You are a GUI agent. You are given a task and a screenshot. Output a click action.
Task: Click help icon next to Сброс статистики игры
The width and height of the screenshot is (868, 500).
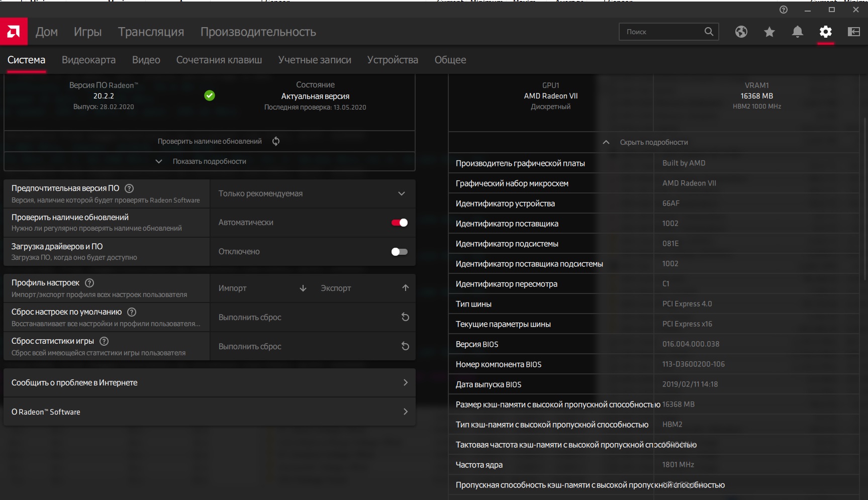tap(104, 341)
